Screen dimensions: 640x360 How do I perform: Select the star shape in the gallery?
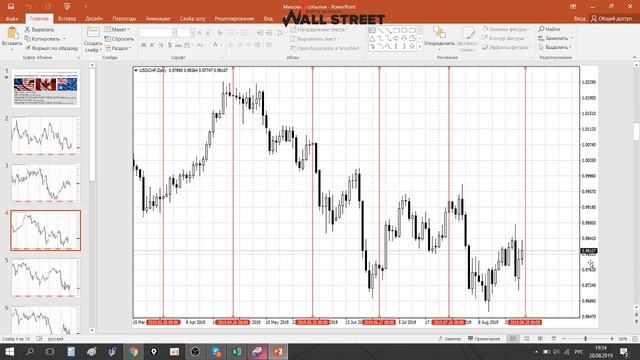[x=412, y=47]
